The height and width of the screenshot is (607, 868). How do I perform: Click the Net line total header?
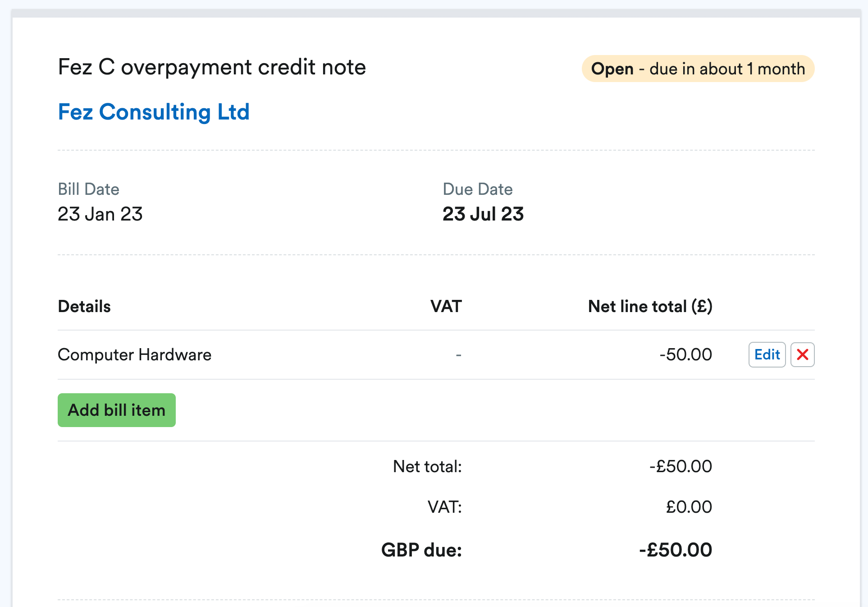click(650, 306)
